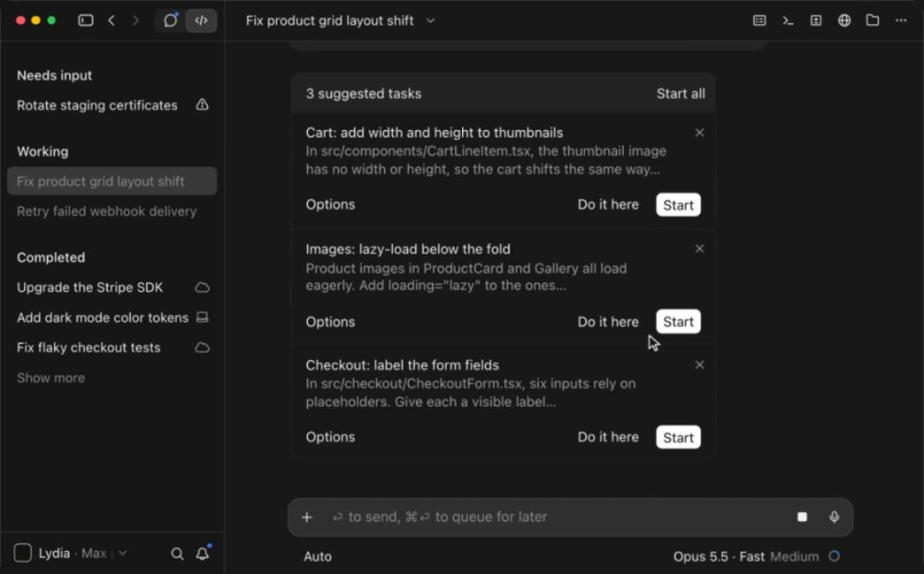The width and height of the screenshot is (924, 574).
Task: Open Options for the Checkout label task
Action: point(330,437)
